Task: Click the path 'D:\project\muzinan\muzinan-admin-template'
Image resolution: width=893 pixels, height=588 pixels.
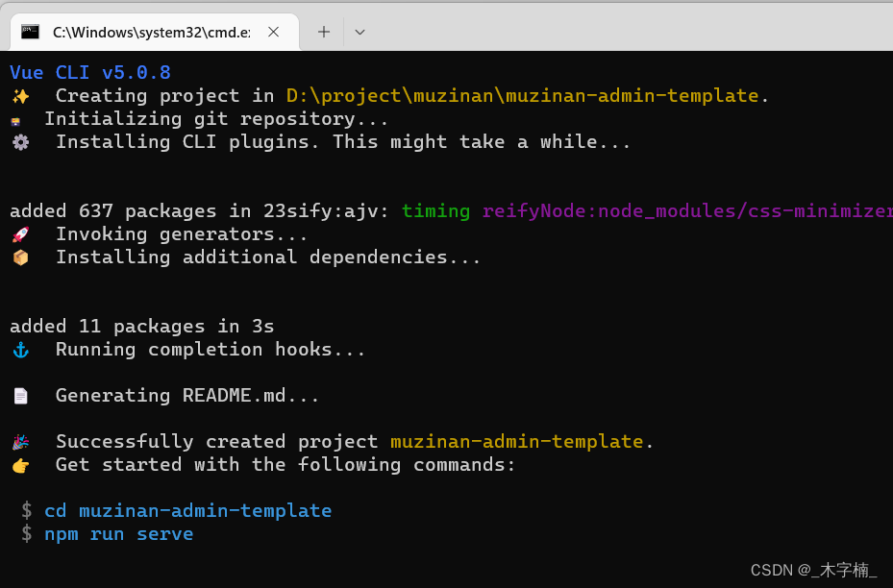Action: (522, 96)
